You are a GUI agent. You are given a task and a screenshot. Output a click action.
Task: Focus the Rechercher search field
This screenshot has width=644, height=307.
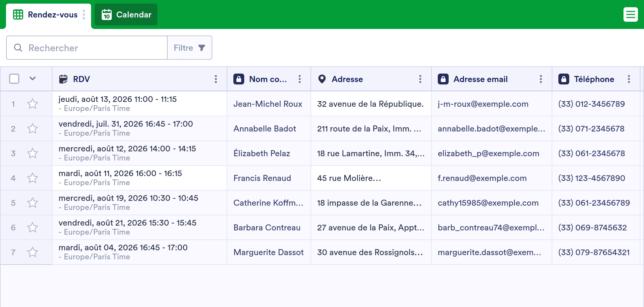tap(87, 48)
